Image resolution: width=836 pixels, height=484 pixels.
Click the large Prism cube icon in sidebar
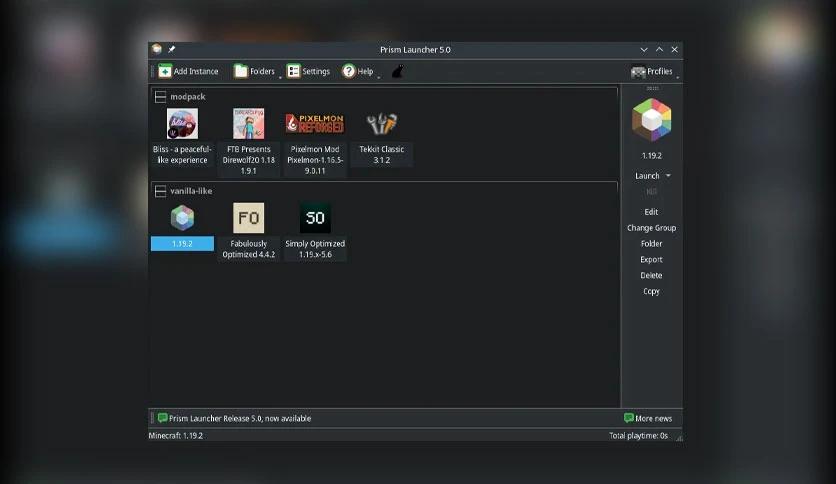[x=652, y=119]
